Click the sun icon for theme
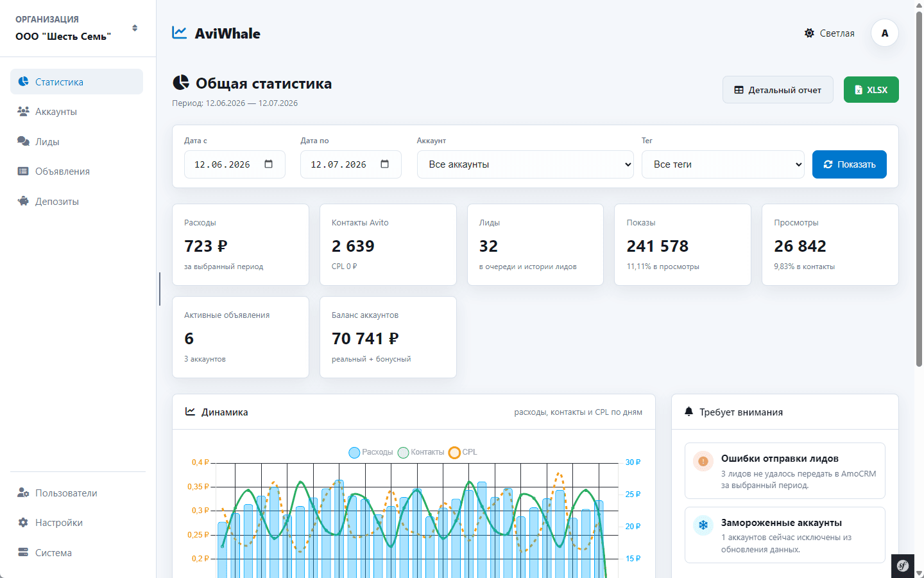The width and height of the screenshot is (924, 578). 810,33
